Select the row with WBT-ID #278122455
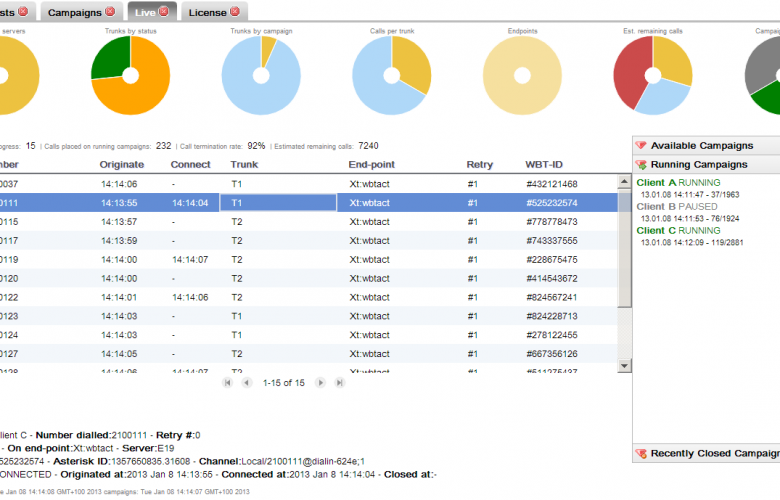The image size is (780, 500). tap(308, 335)
